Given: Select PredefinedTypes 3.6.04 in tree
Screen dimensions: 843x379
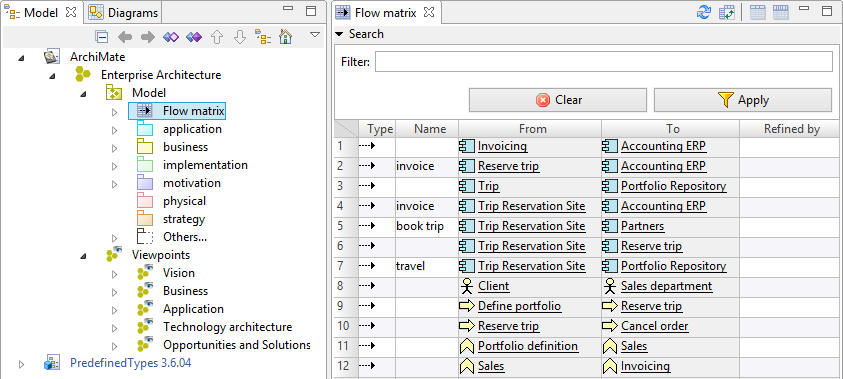Looking at the screenshot, I should coord(130,363).
